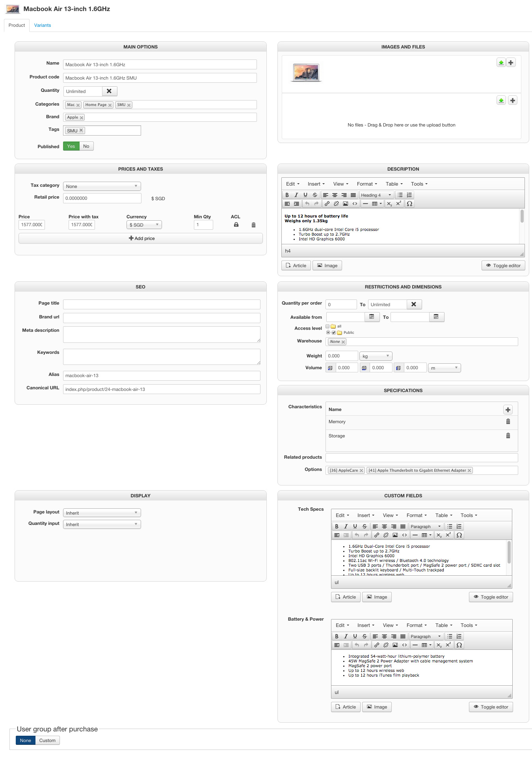The height and width of the screenshot is (757, 532).
Task: Justify text in the Tech Specs editor
Action: click(403, 526)
